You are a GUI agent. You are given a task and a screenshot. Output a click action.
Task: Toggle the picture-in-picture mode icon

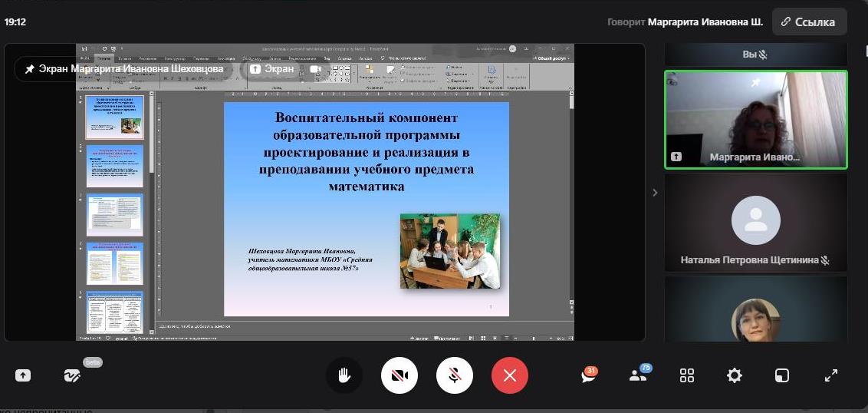(781, 375)
